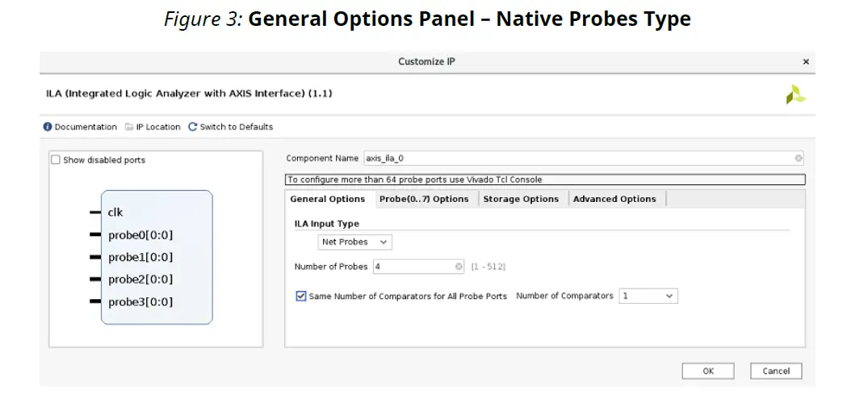The height and width of the screenshot is (396, 868).
Task: Click the Xilinx logo icon
Action: click(795, 95)
